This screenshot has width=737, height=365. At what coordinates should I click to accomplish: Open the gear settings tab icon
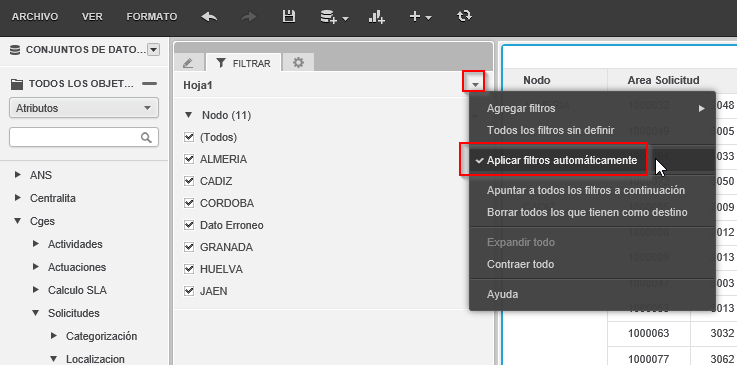coord(298,62)
